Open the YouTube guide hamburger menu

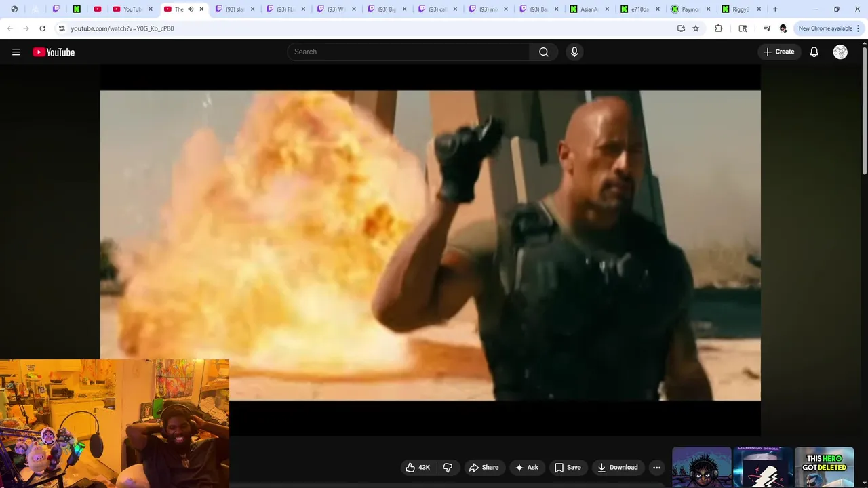click(16, 52)
